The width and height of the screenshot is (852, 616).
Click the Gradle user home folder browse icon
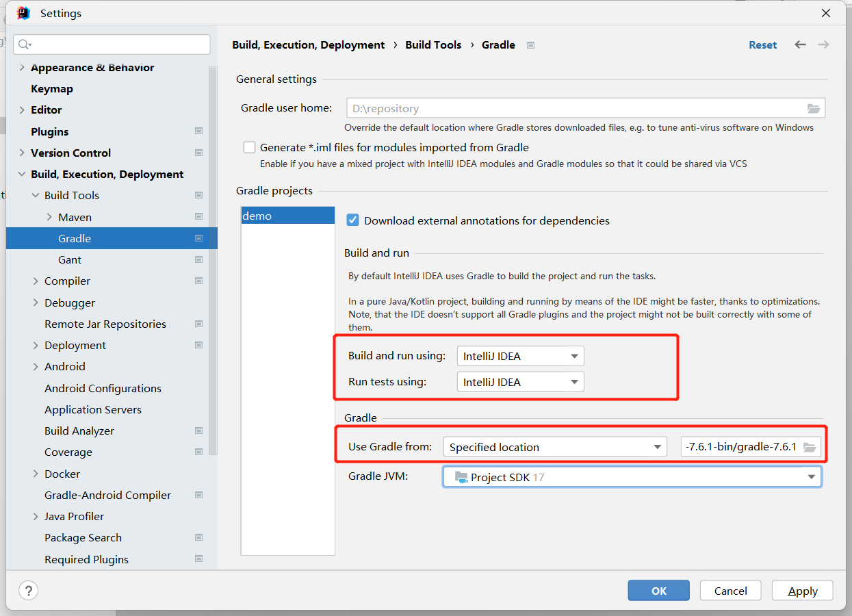click(813, 108)
